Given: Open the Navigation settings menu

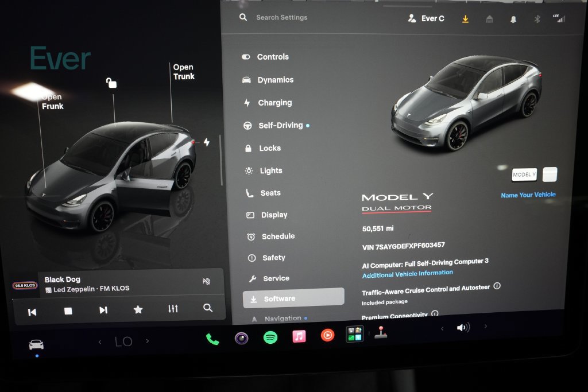Looking at the screenshot, I should click(x=280, y=319).
